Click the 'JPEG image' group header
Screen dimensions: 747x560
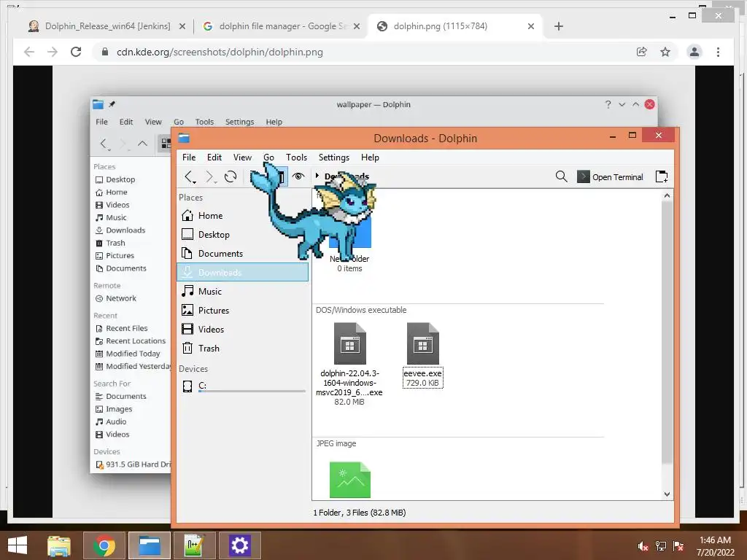(336, 443)
